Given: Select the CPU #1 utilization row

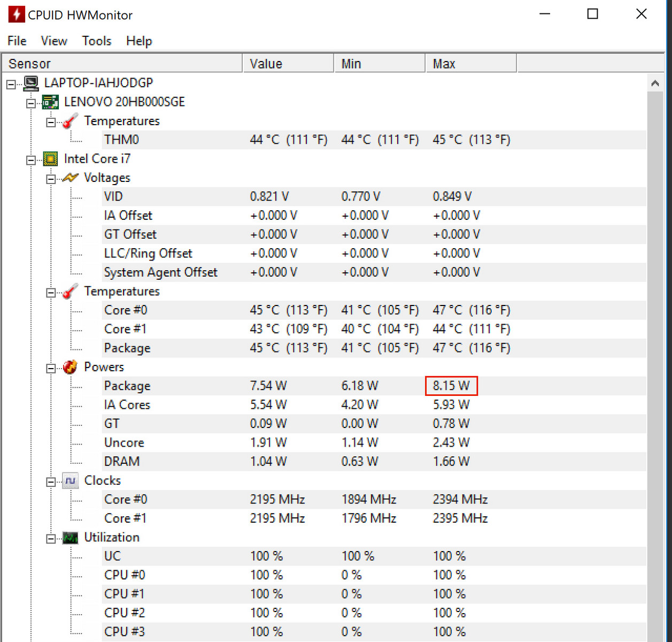Looking at the screenshot, I should pyautogui.click(x=374, y=594).
